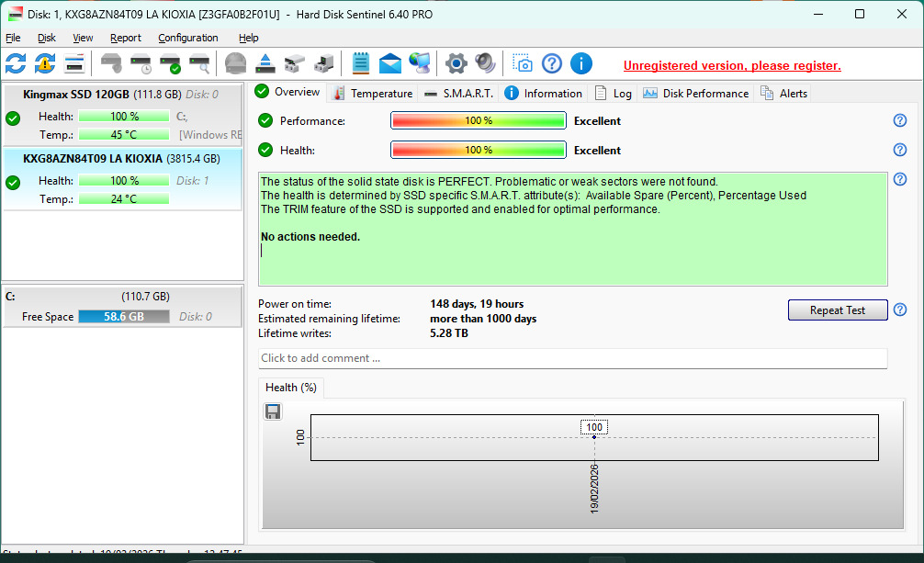The image size is (924, 563).
Task: Click the disk with magnifying glass icon
Action: (x=199, y=63)
